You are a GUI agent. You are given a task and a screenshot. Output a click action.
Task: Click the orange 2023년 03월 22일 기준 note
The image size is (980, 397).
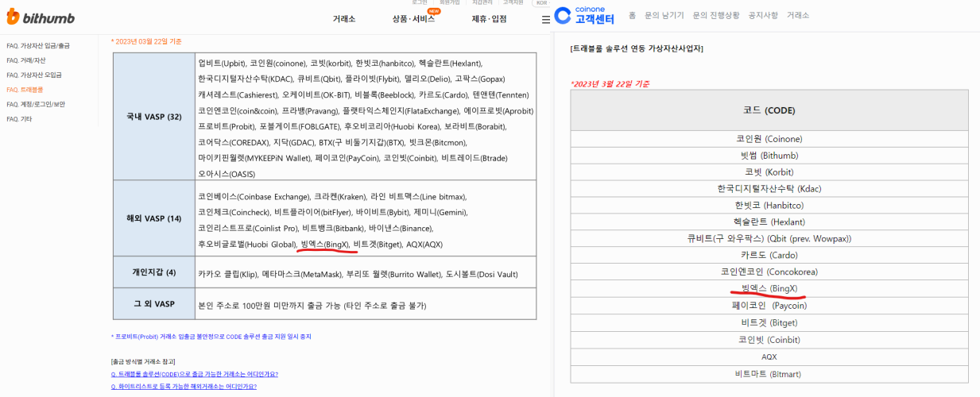pos(146,41)
